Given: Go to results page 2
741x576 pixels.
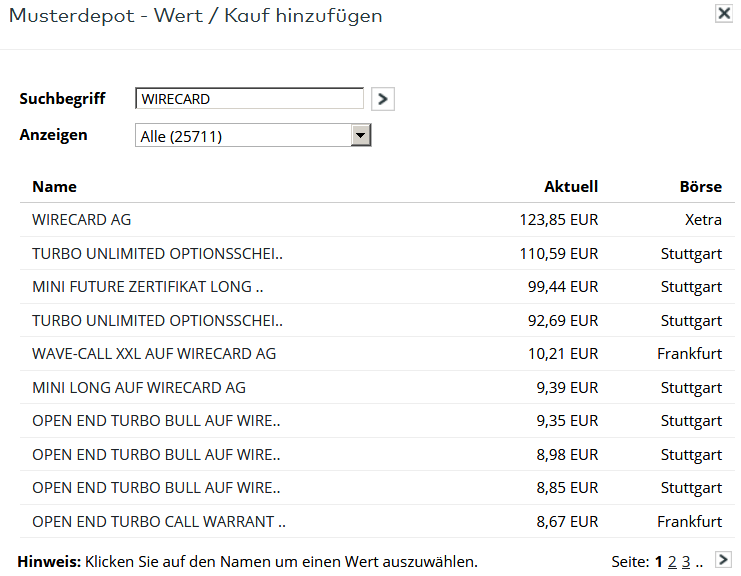Looking at the screenshot, I should point(672,562).
